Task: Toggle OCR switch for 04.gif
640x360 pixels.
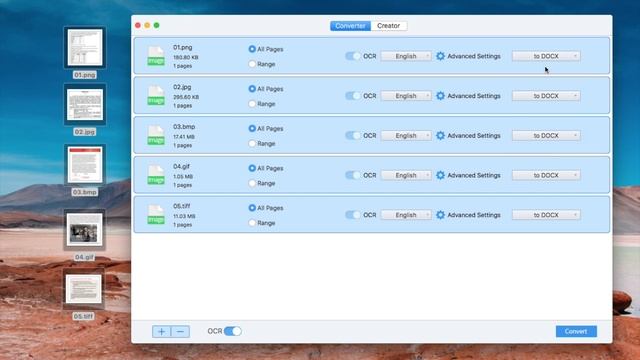Action: (353, 175)
